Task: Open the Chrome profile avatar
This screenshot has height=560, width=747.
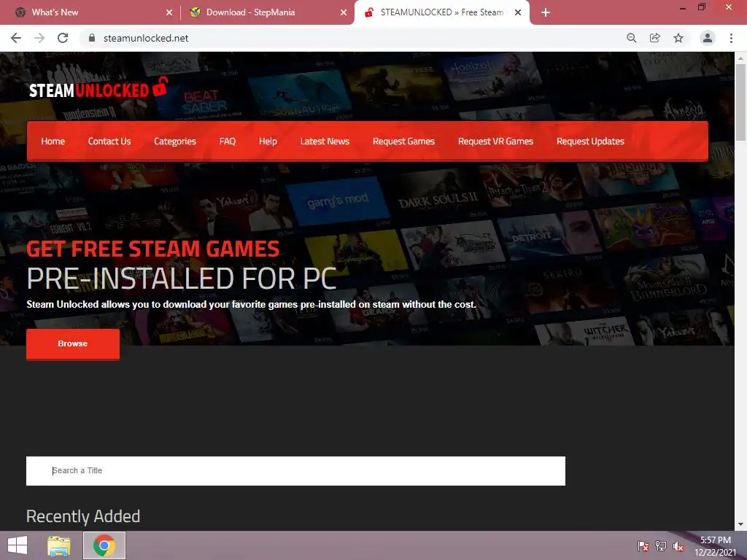Action: click(708, 38)
